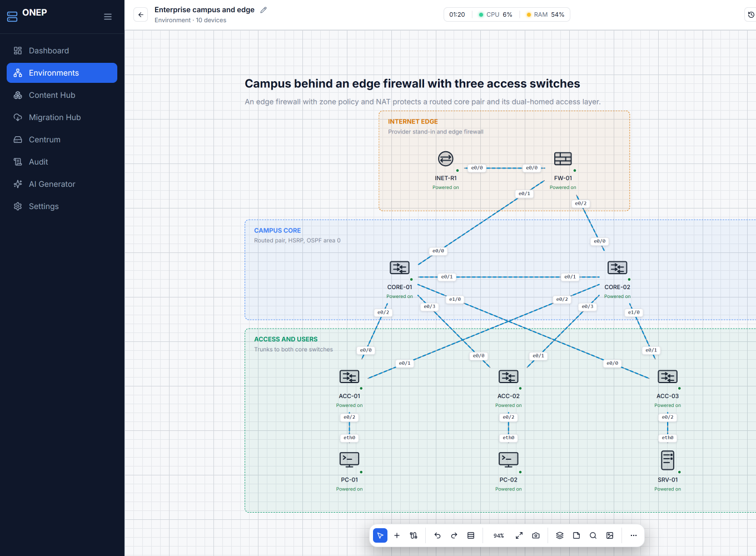Edit environment name with pencil icon
Image resolution: width=756 pixels, height=556 pixels.
click(x=263, y=10)
